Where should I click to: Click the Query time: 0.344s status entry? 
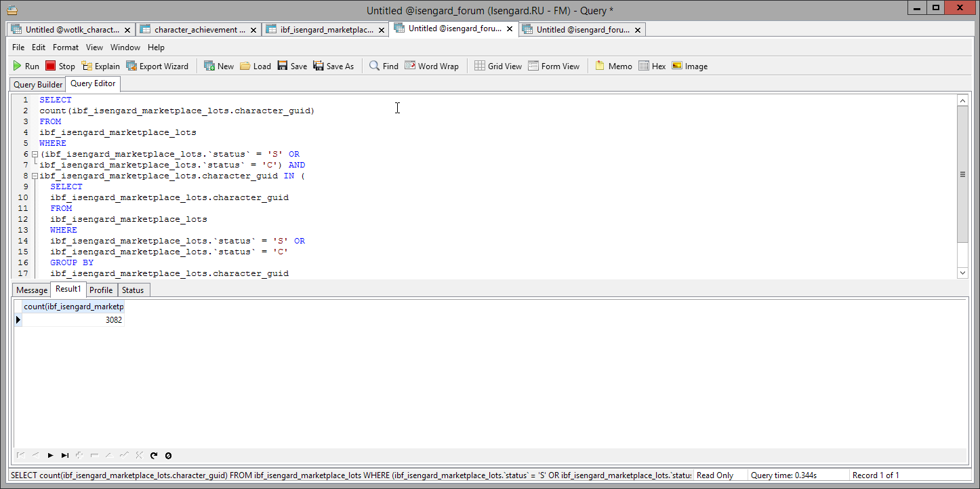[783, 475]
